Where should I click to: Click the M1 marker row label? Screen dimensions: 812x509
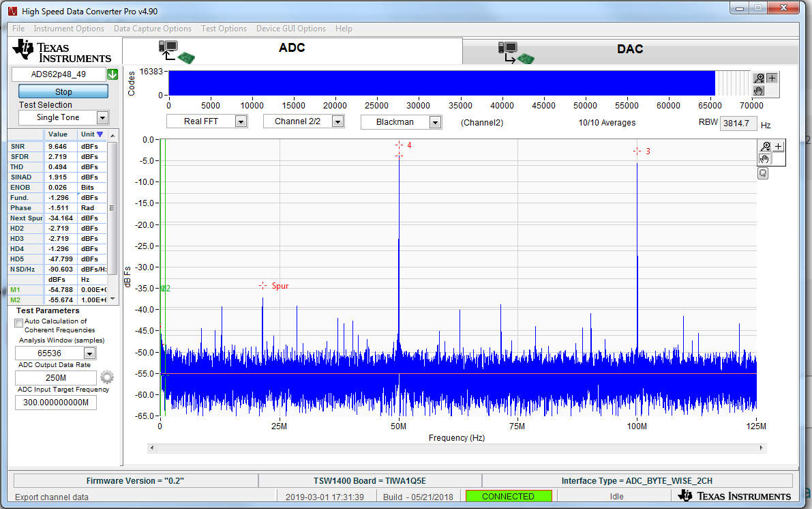[15, 290]
